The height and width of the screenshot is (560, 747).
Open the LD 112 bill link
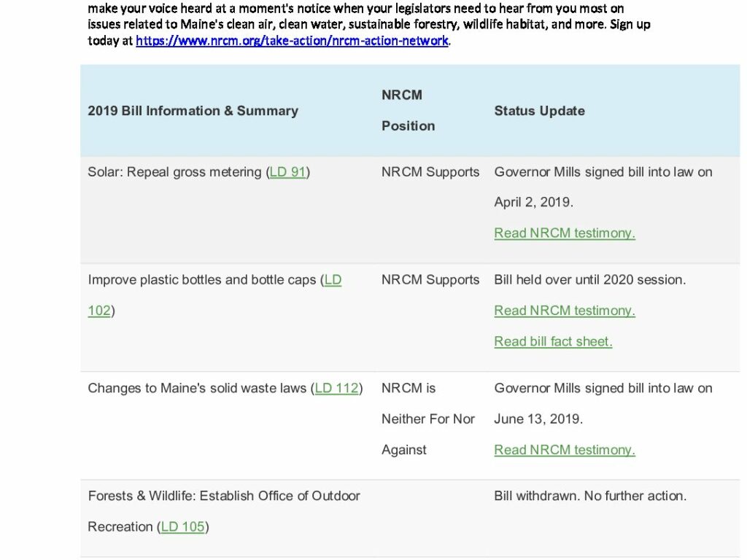coord(336,388)
